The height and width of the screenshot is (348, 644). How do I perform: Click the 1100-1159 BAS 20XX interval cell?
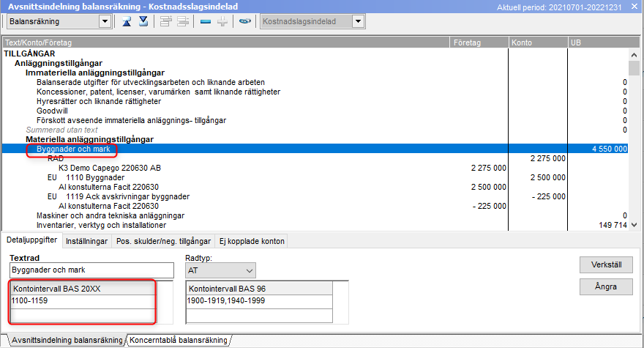pos(83,300)
